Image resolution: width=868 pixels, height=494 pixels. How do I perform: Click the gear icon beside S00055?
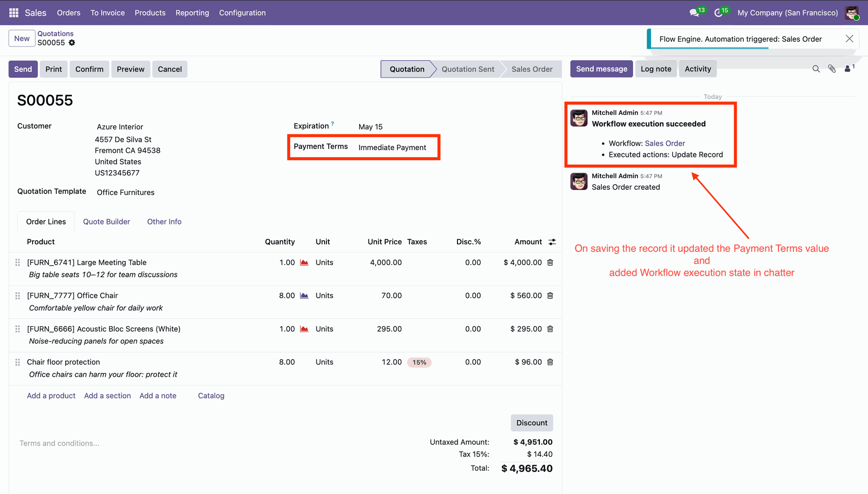point(72,43)
